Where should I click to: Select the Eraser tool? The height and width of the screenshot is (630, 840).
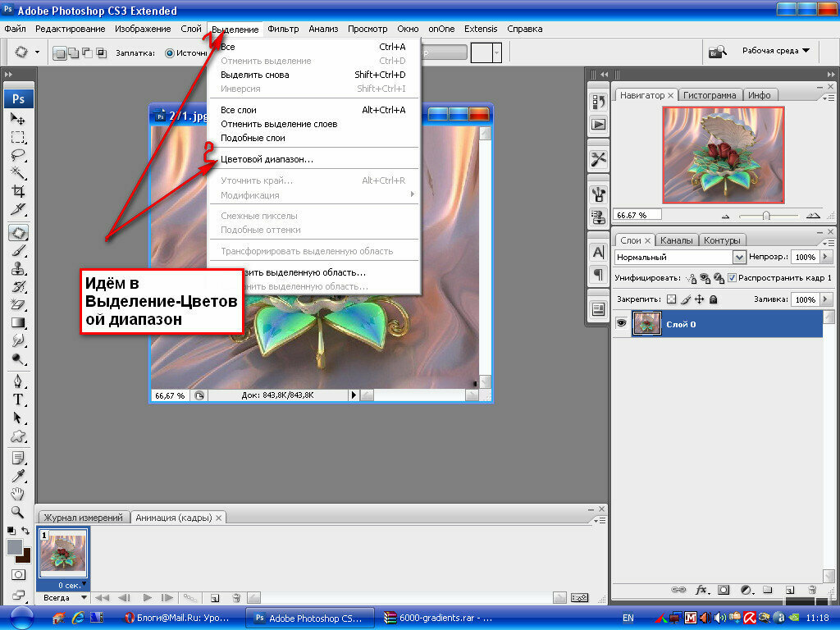click(x=18, y=304)
